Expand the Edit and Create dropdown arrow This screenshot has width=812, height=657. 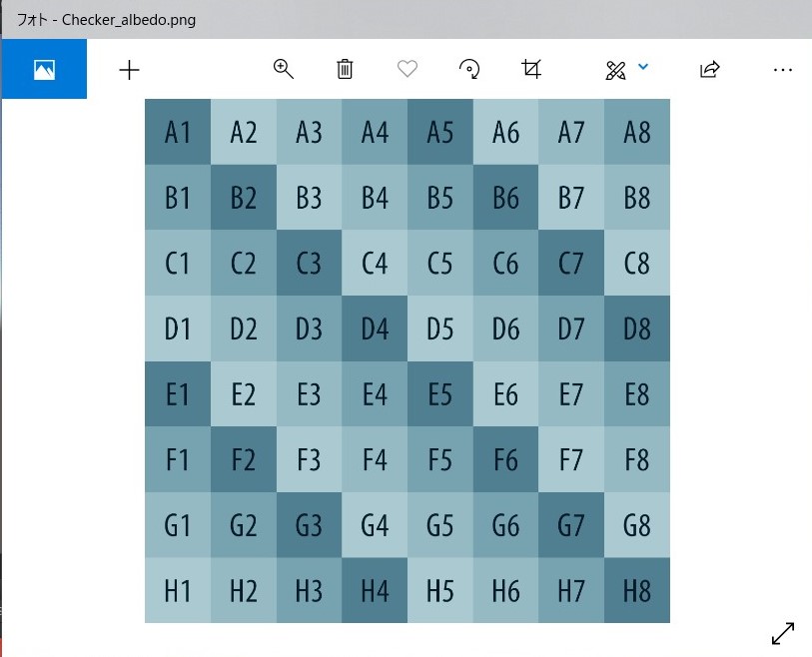[643, 66]
